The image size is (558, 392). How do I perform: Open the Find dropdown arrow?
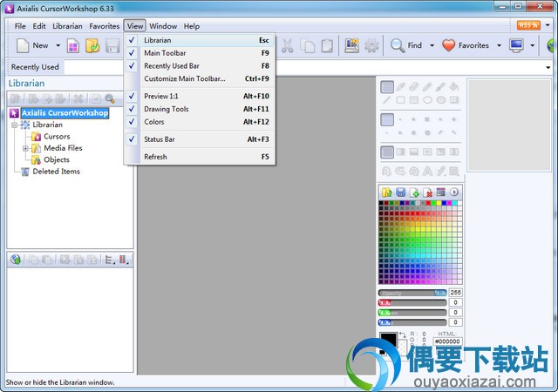(432, 45)
